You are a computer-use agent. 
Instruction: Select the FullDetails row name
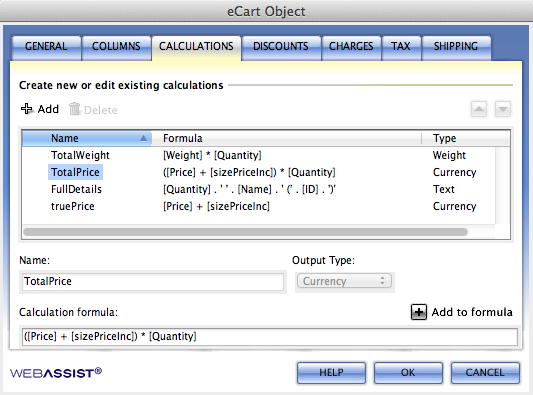[x=76, y=189]
